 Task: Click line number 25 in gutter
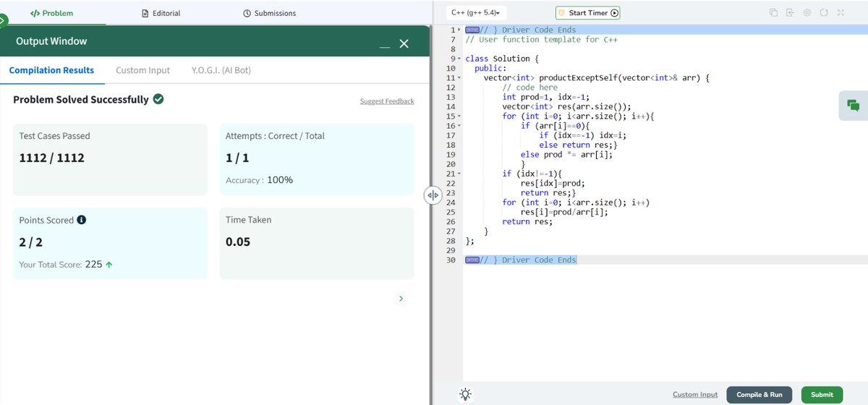click(451, 212)
